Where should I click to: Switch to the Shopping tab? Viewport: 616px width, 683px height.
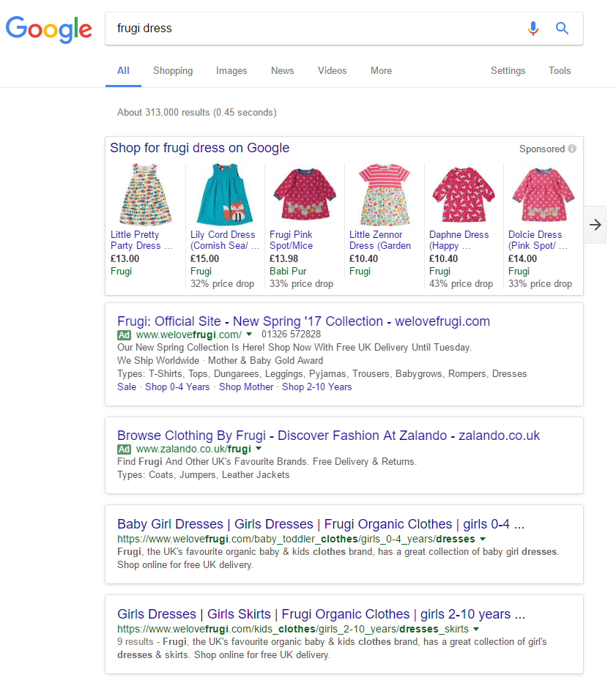[x=173, y=70]
